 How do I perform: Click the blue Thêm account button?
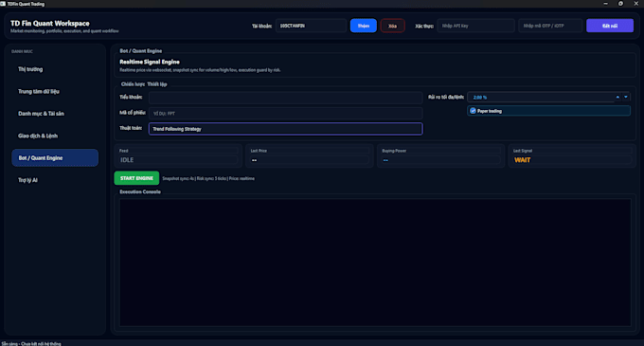[x=363, y=26]
